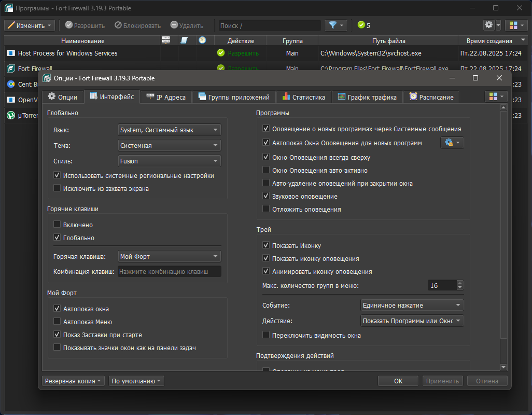
Task: Click the notes column header icon
Action: pyautogui.click(x=184, y=40)
